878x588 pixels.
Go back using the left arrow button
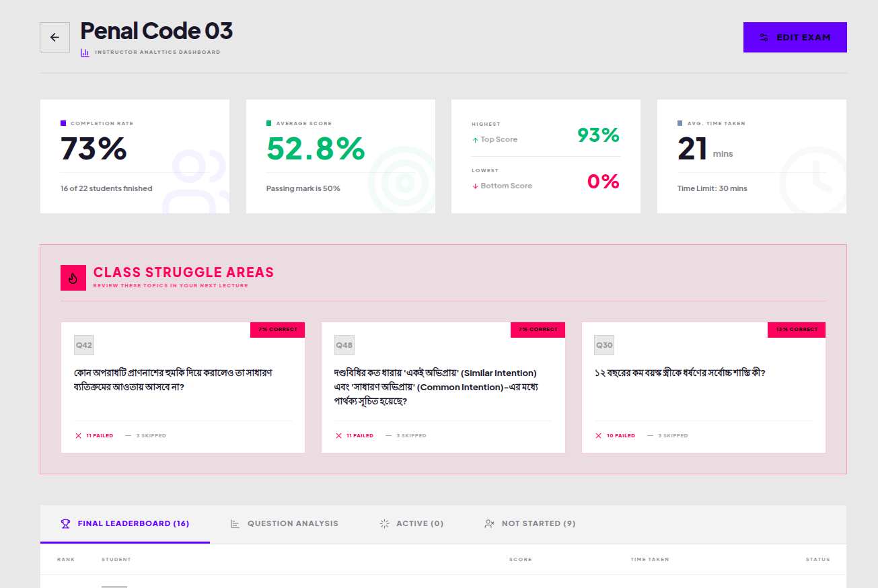[x=54, y=37]
